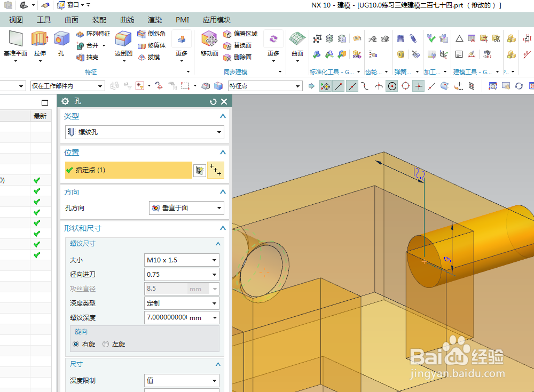Click the reset icon in the 孔 dialog

[213, 101]
